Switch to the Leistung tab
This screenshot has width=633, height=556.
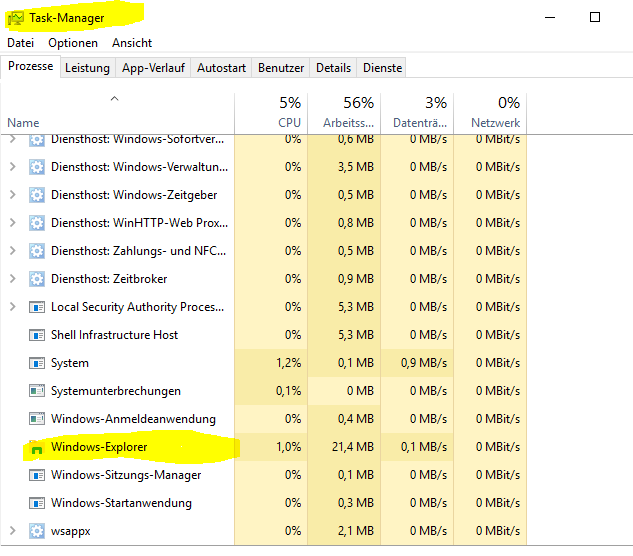[88, 68]
